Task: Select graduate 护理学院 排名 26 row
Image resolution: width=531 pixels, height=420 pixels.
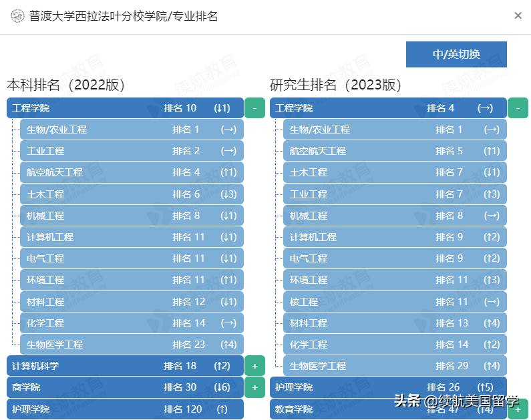Action: pos(388,387)
